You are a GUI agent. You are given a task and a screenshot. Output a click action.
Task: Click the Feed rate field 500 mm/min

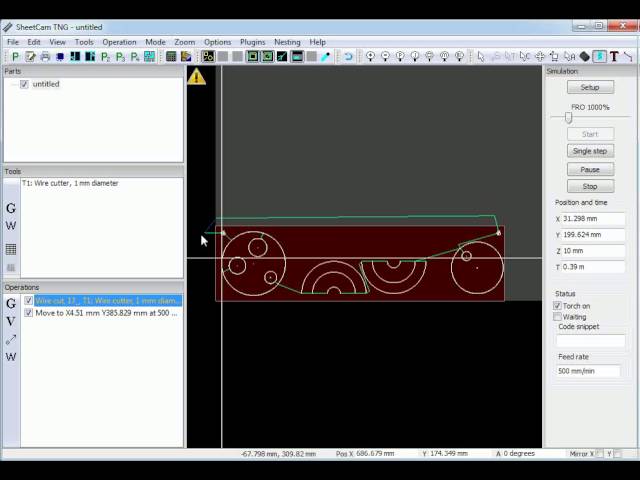pos(589,371)
